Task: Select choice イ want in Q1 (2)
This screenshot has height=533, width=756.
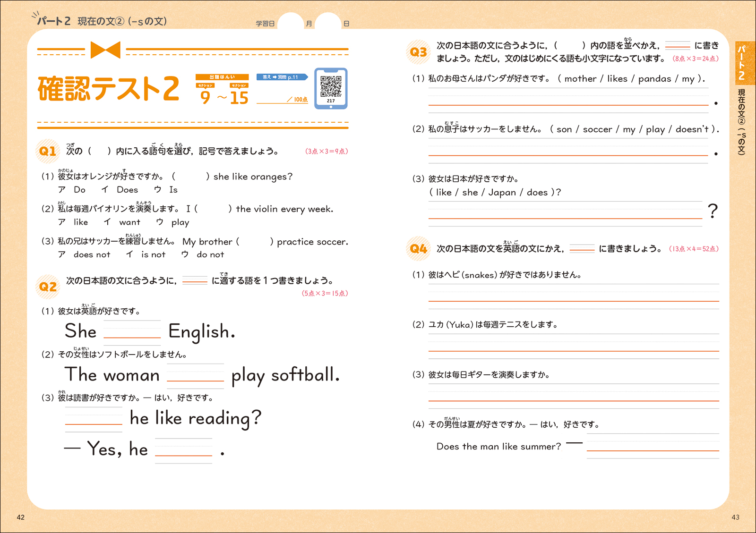Action: click(122, 222)
